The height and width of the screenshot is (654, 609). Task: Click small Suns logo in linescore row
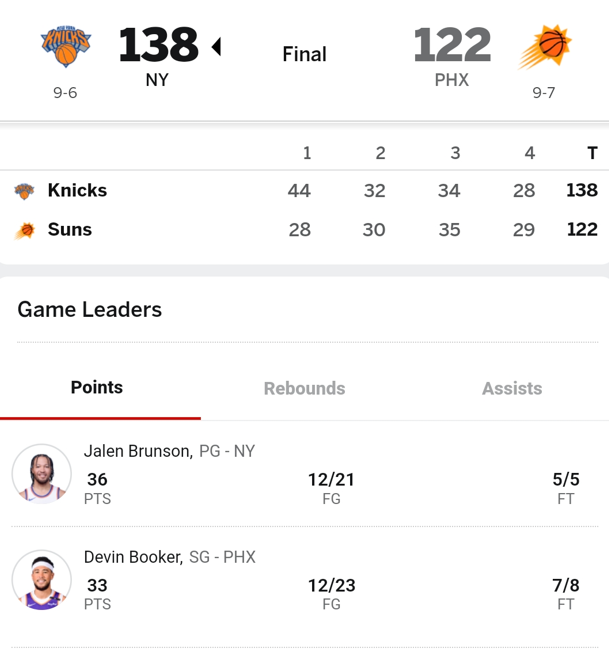pos(25,231)
